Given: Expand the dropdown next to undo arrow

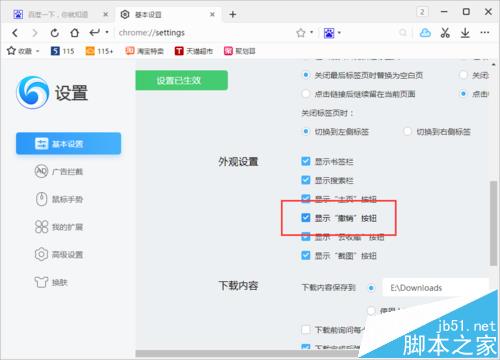Looking at the screenshot, I should coord(107,32).
